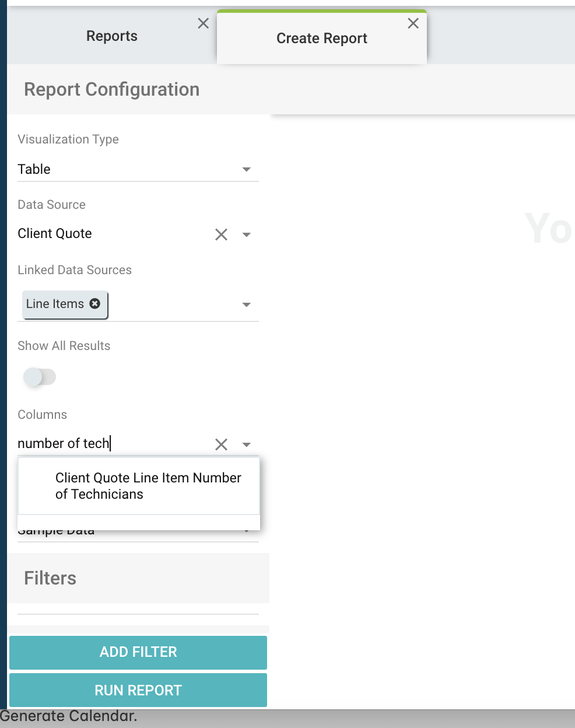
Task: Open the Visualization Type dropdown
Action: click(x=246, y=169)
